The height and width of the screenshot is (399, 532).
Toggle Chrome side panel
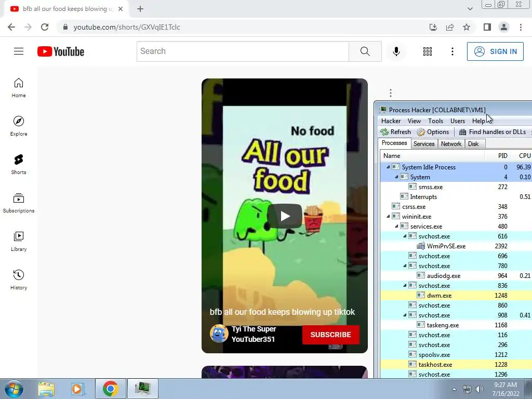(487, 27)
